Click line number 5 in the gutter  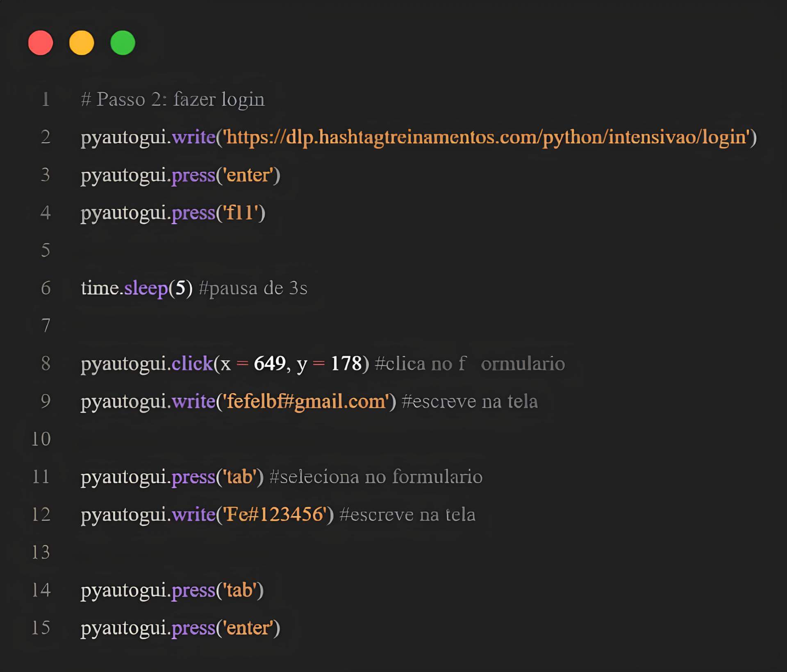(x=45, y=250)
